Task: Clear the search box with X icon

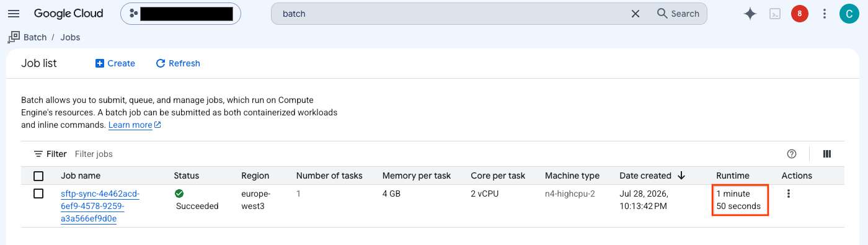Action: 635,14
